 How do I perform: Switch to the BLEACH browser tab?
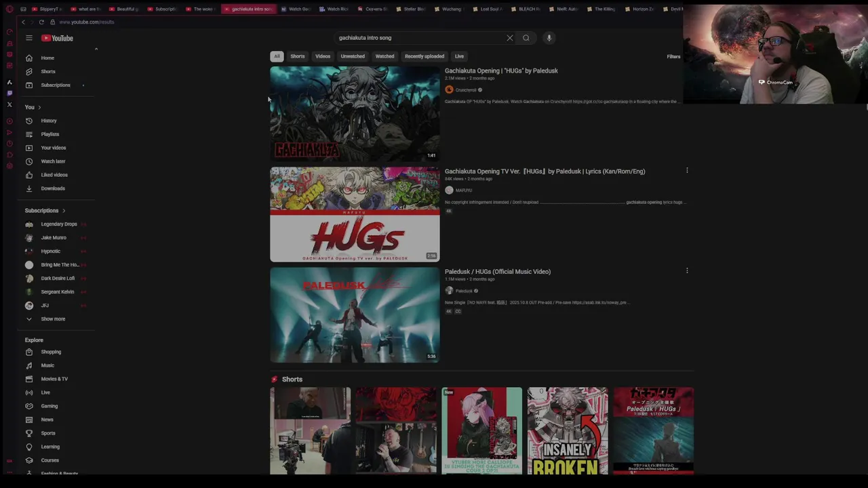click(524, 9)
